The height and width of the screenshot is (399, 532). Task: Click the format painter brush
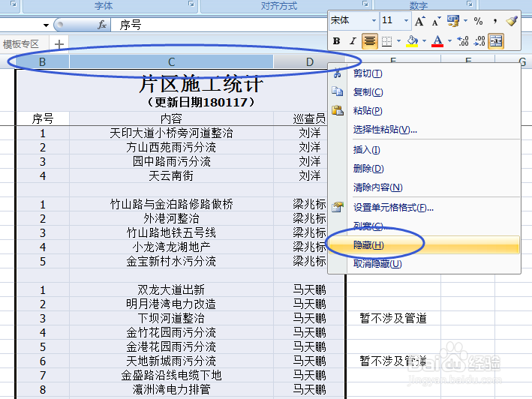512,21
